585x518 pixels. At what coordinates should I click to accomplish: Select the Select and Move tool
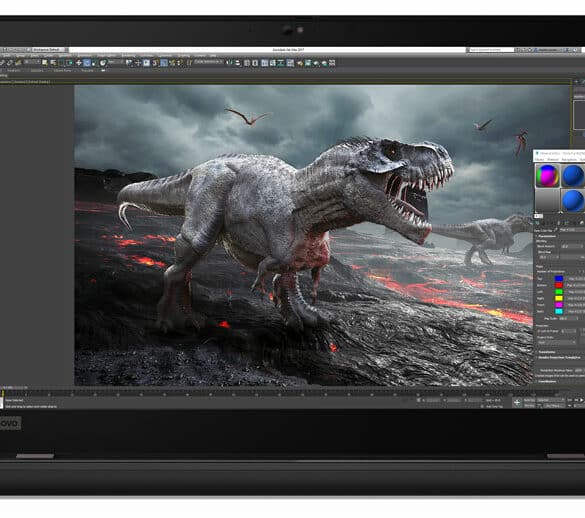coord(78,62)
